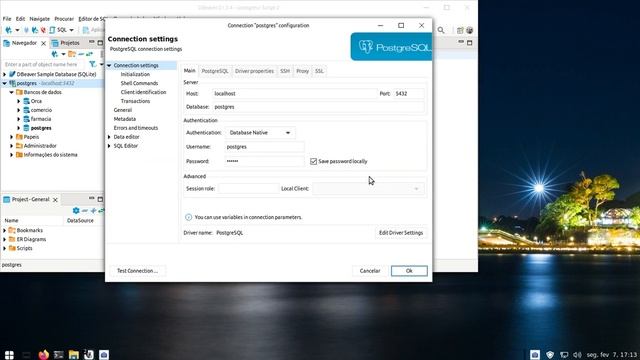Expand the SQL Editor settings node
This screenshot has height=360, width=640.
pyautogui.click(x=109, y=146)
